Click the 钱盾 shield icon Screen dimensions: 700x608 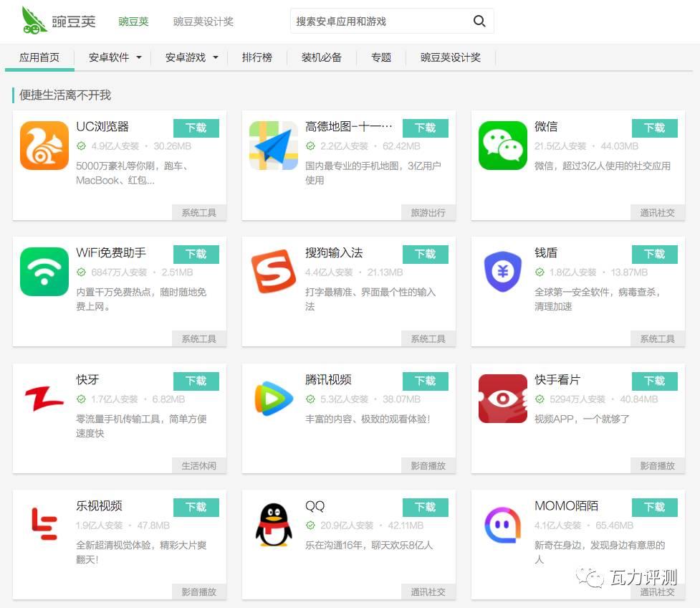[502, 272]
